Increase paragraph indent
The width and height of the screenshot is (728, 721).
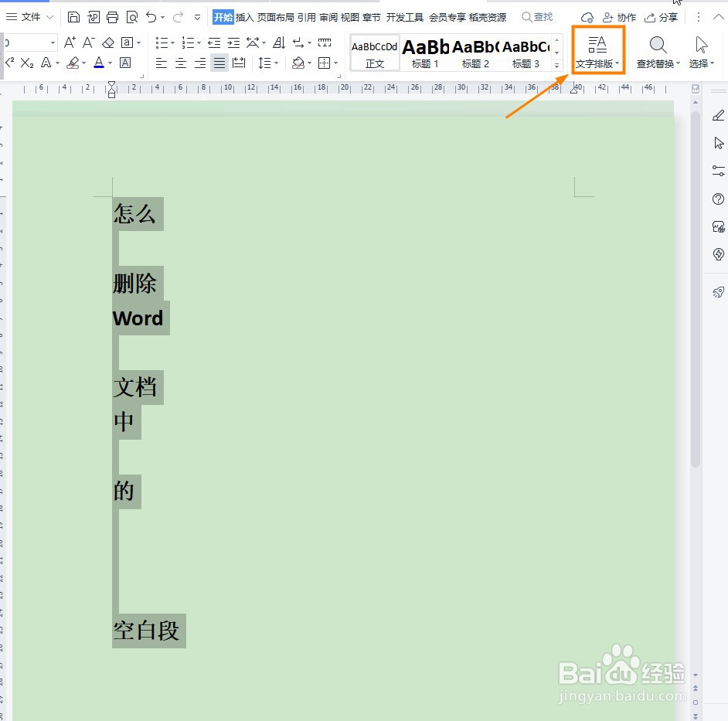(233, 43)
